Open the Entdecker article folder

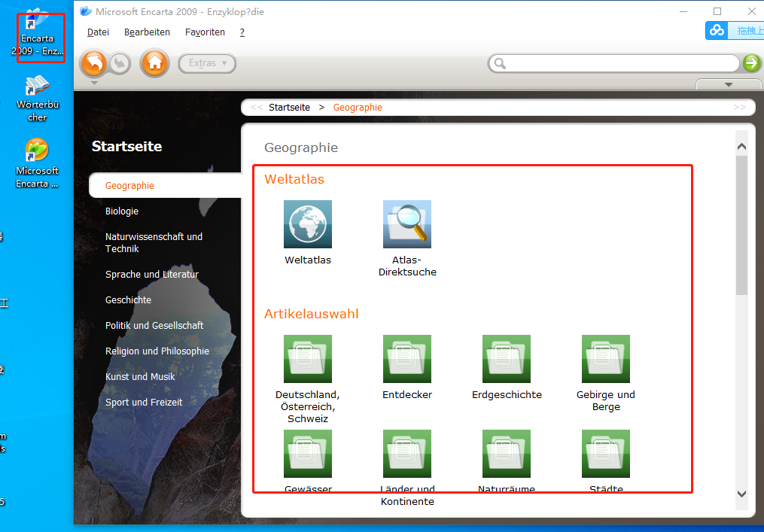tap(407, 359)
